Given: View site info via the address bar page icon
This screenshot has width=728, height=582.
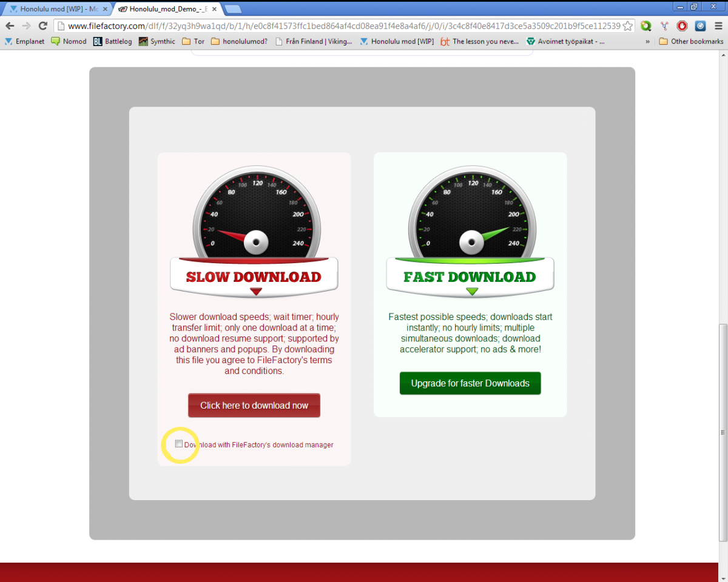Looking at the screenshot, I should click(x=61, y=26).
